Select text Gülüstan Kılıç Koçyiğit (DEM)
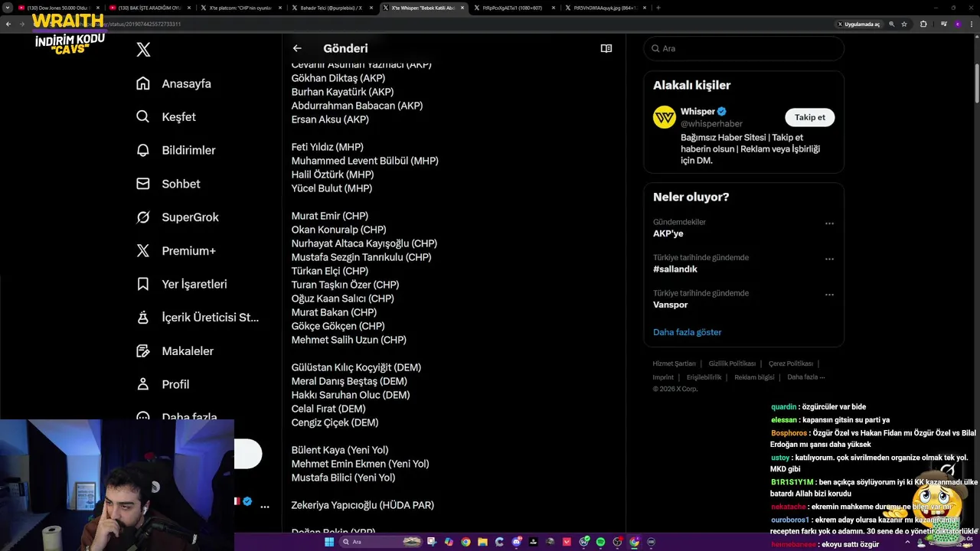The height and width of the screenshot is (551, 980). 356,367
